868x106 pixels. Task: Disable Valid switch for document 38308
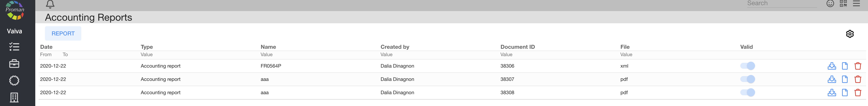[x=747, y=93]
